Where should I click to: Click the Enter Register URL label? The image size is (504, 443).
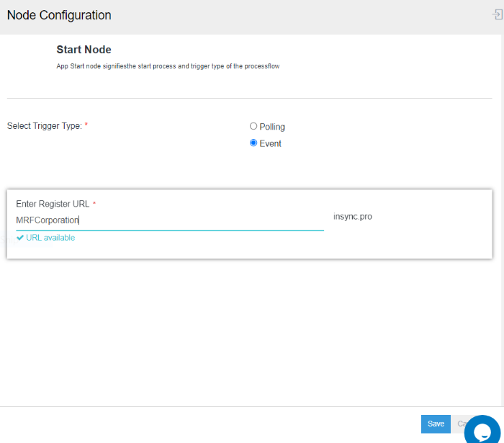[53, 204]
